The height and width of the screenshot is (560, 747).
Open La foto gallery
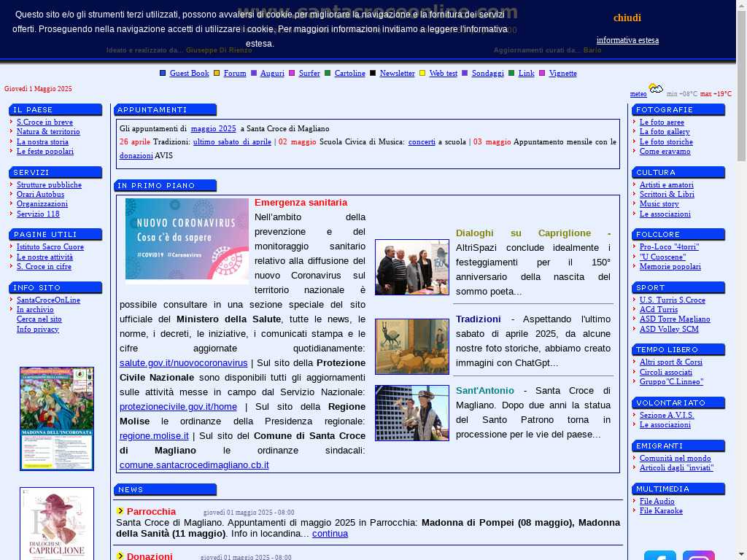coord(664,131)
